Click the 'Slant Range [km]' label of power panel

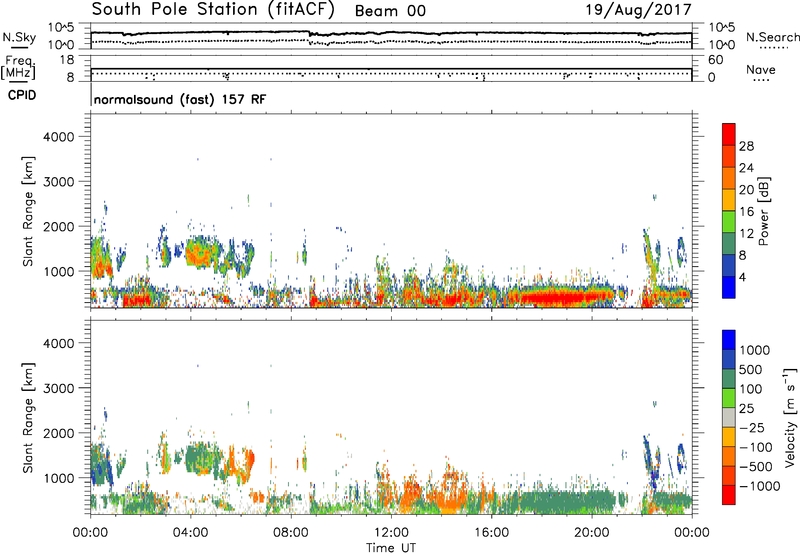coord(28,211)
